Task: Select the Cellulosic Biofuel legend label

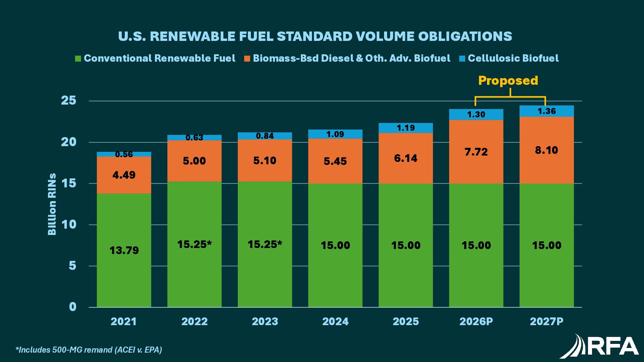Action: (513, 58)
